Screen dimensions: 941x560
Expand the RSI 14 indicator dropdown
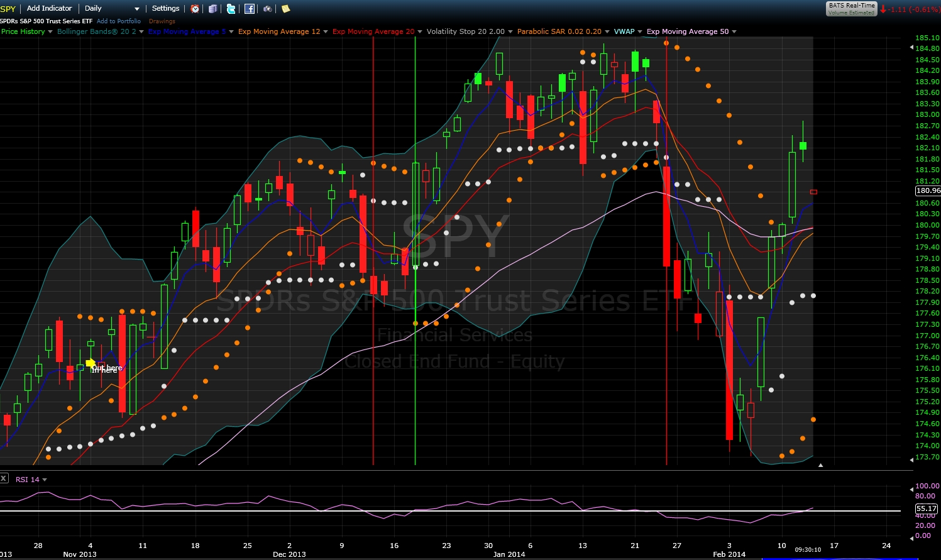point(45,480)
